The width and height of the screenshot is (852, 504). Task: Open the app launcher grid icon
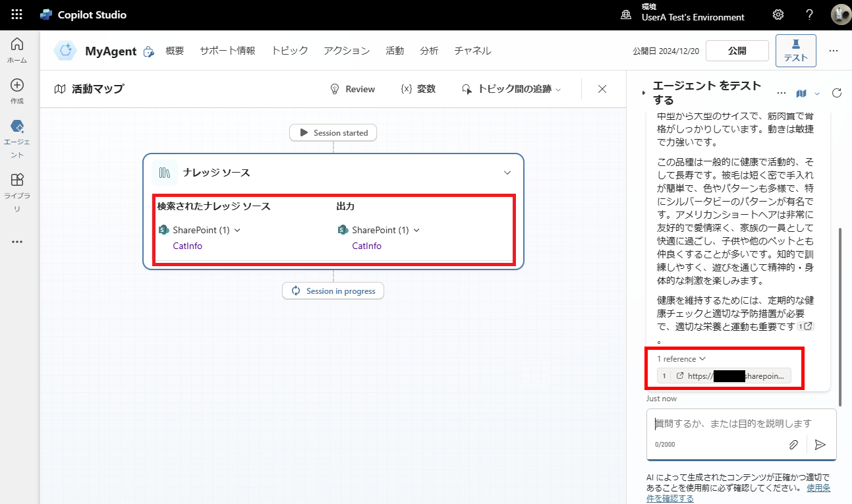16,14
